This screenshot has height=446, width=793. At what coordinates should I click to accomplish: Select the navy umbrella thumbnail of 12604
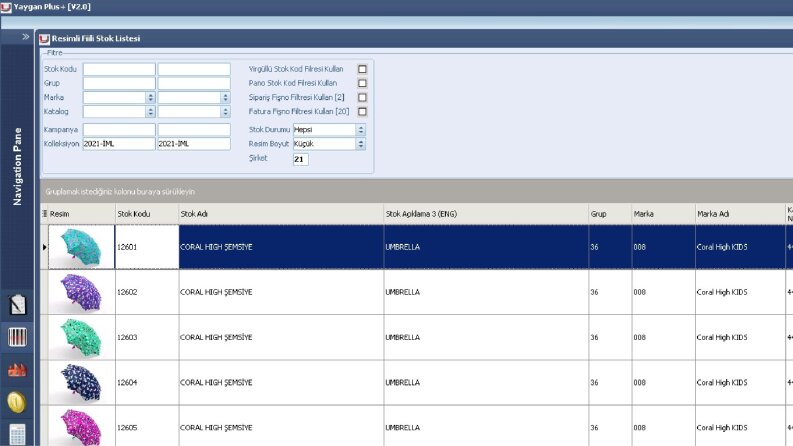(80, 382)
